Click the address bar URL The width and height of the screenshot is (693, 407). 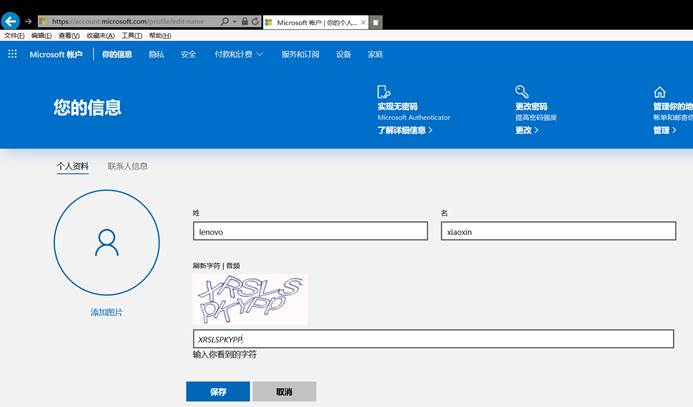[128, 21]
